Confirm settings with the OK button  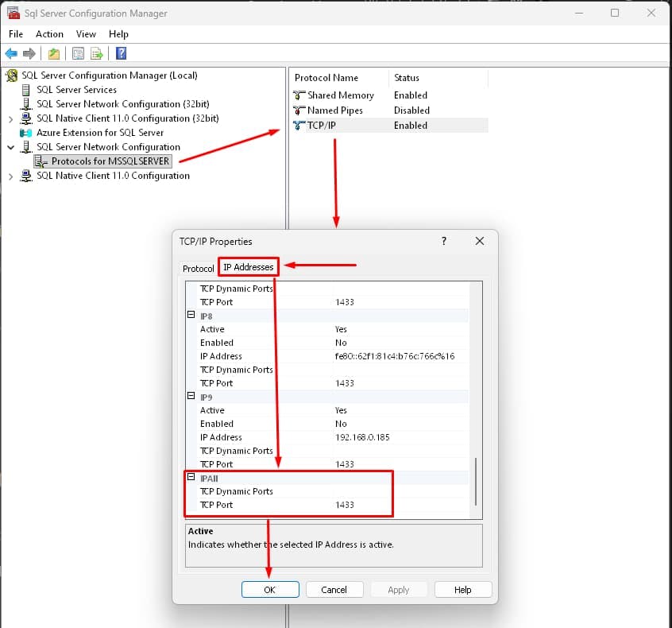(270, 589)
